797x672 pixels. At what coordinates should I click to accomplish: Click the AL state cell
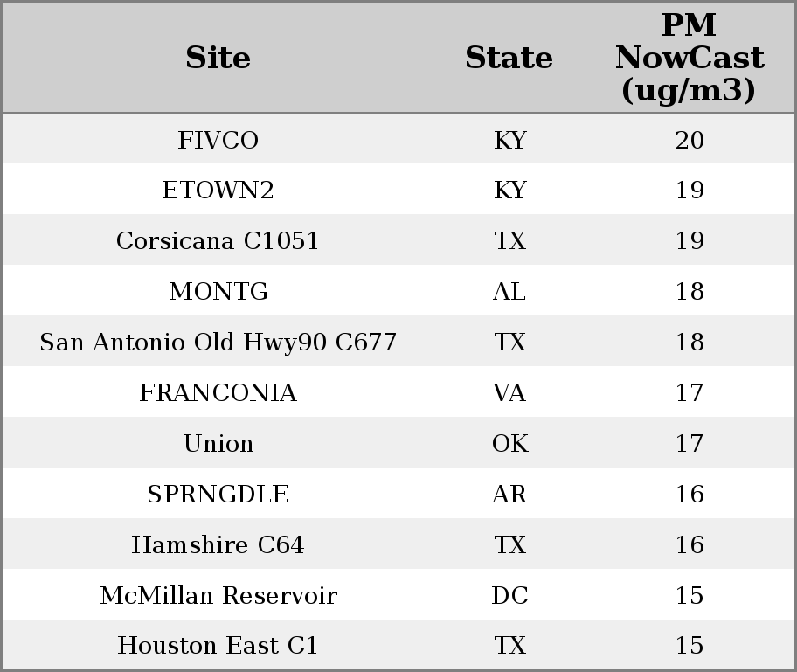point(509,291)
